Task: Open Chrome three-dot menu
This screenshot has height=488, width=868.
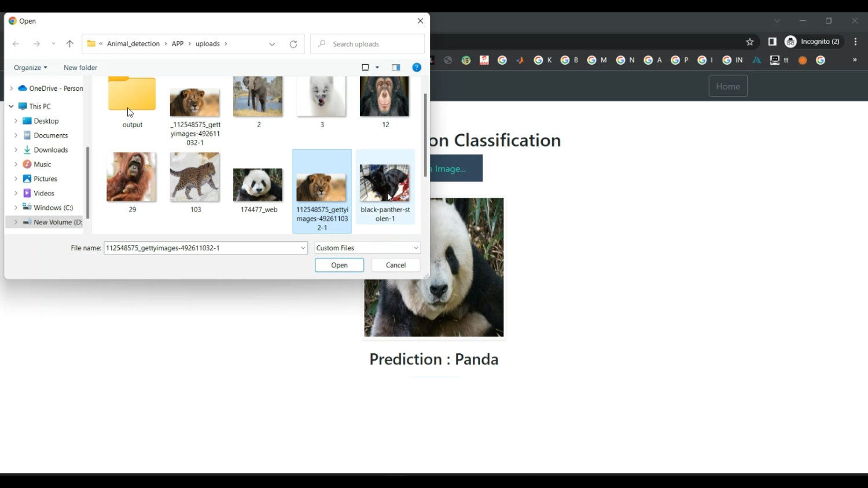Action: 855,42
